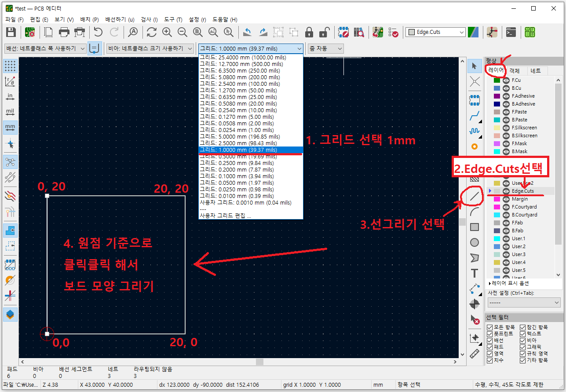The width and height of the screenshot is (566, 392).
Task: Open the 비아 size dropdown
Action: [x=150, y=48]
